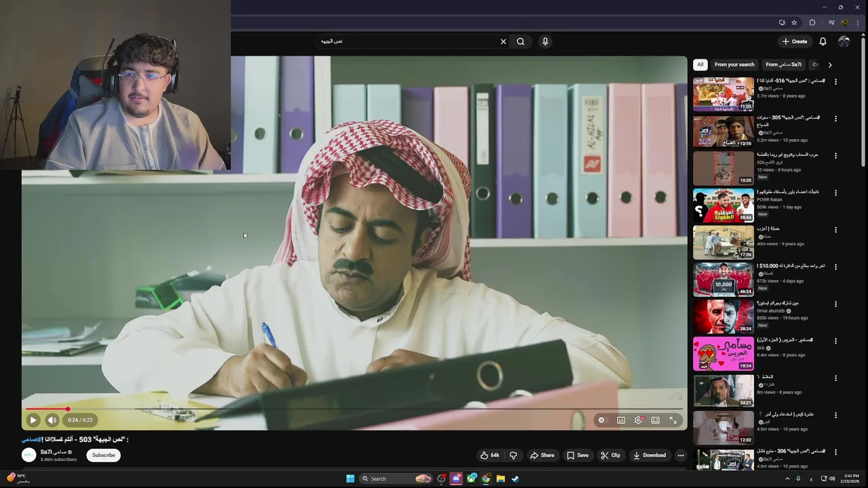
Task: Open options menu for POWR Rakan video
Action: pos(835,192)
